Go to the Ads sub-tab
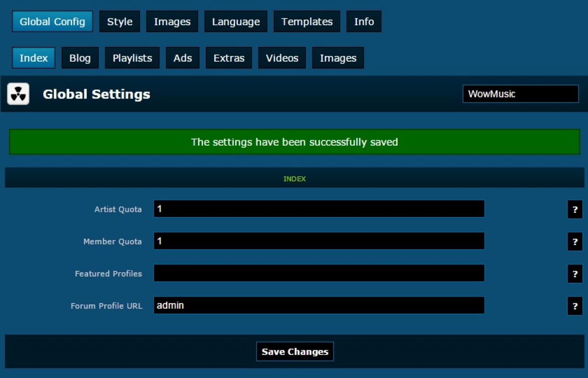Screen dimensions: 588x378 [183, 58]
